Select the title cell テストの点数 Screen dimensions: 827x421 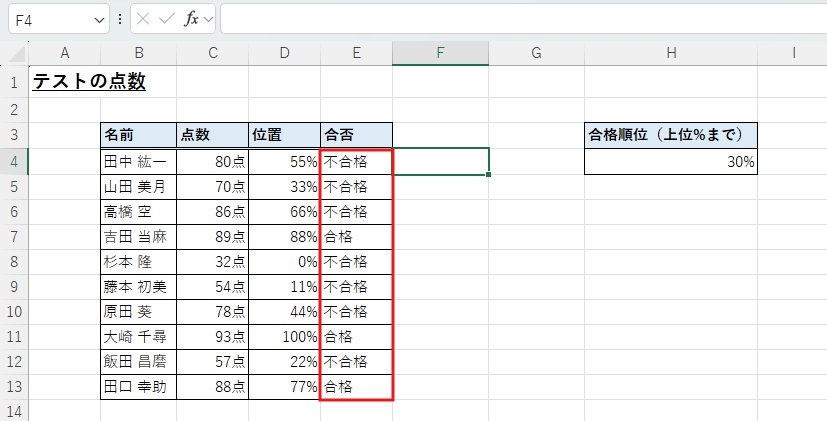(90, 82)
